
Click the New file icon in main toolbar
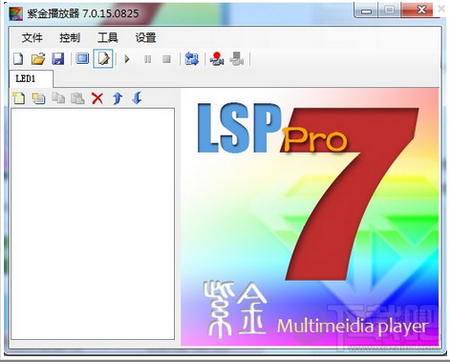(18, 59)
